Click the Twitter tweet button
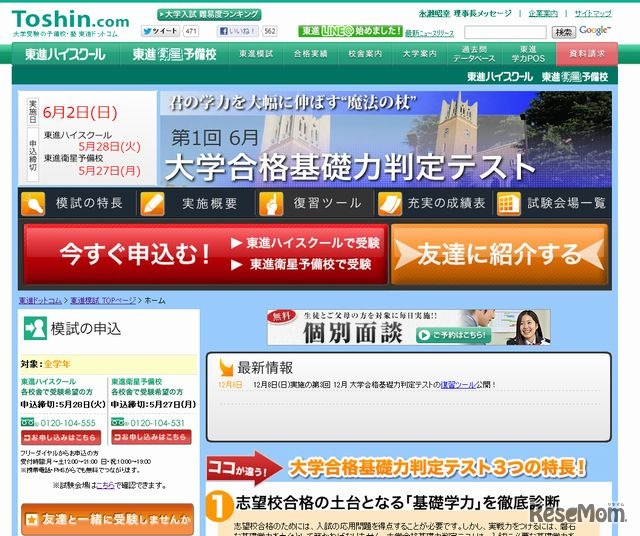The image size is (640, 536). [161, 31]
